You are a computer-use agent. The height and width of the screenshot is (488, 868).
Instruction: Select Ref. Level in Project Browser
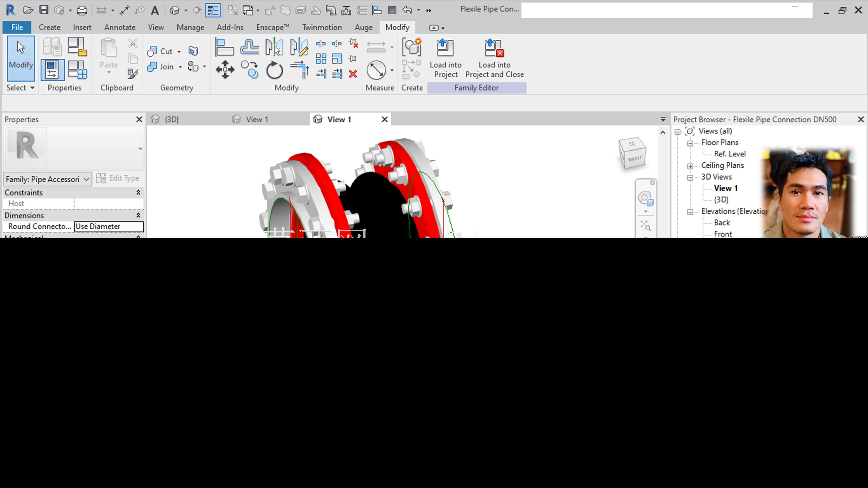[x=730, y=154]
